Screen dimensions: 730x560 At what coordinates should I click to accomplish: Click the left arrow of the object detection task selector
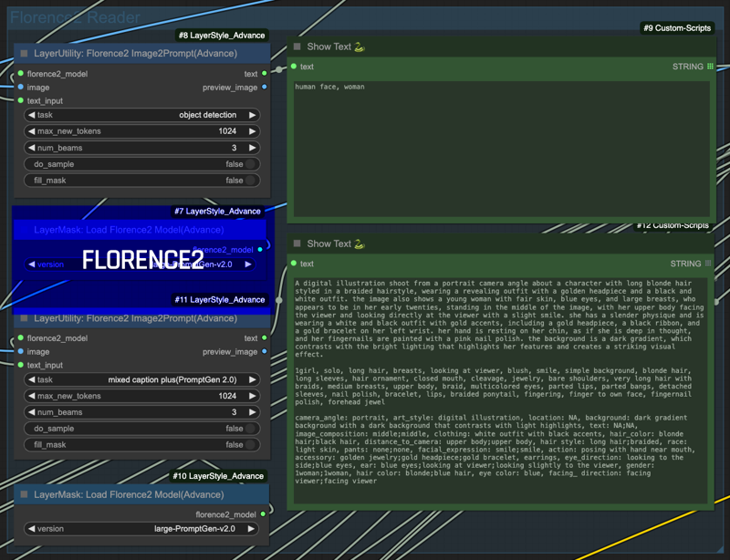tap(31, 115)
